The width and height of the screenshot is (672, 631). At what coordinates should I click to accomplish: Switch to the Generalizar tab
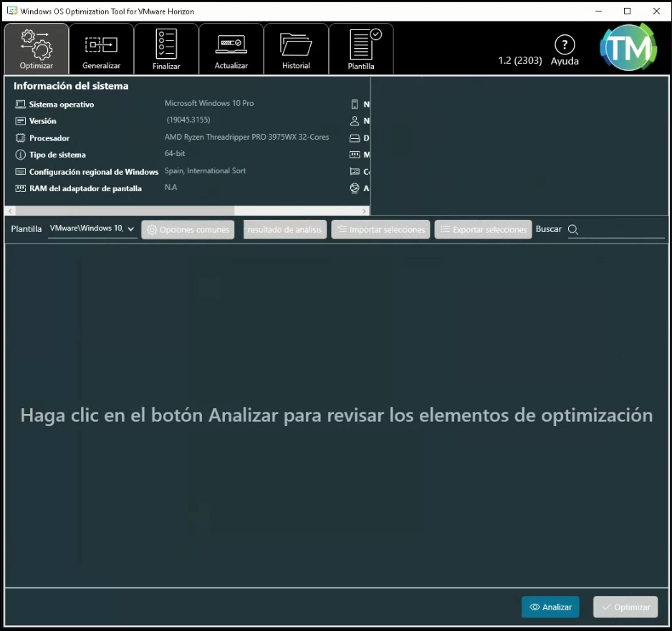coord(101,49)
